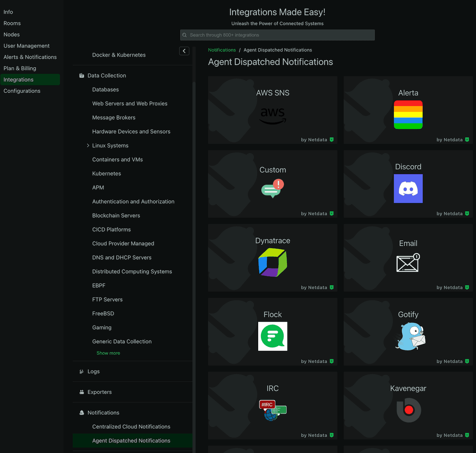The image size is (476, 453).
Task: Select the Discord logo icon
Action: pos(408,188)
